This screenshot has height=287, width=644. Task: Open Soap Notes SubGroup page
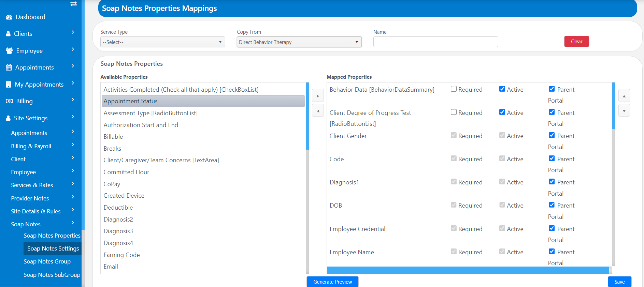pyautogui.click(x=52, y=275)
